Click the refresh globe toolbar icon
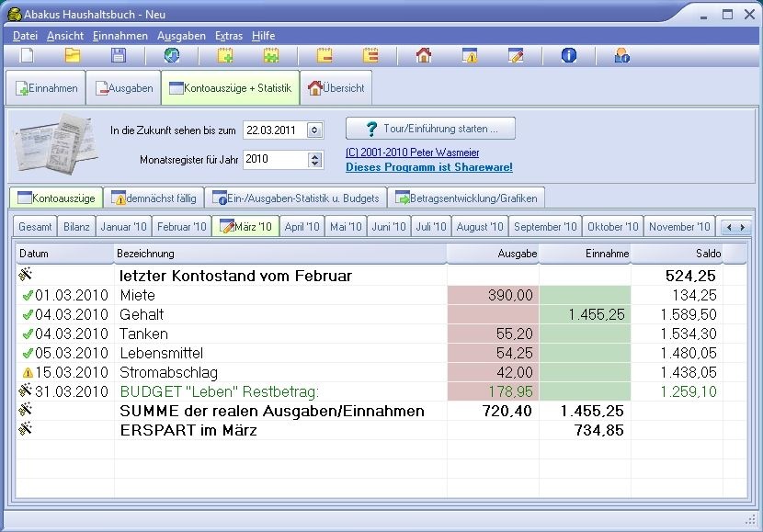 [x=172, y=56]
